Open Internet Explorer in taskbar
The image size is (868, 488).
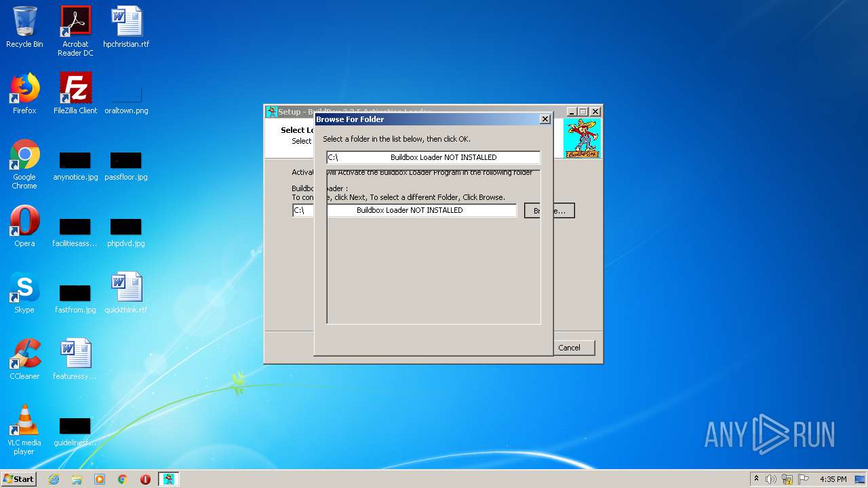54,479
